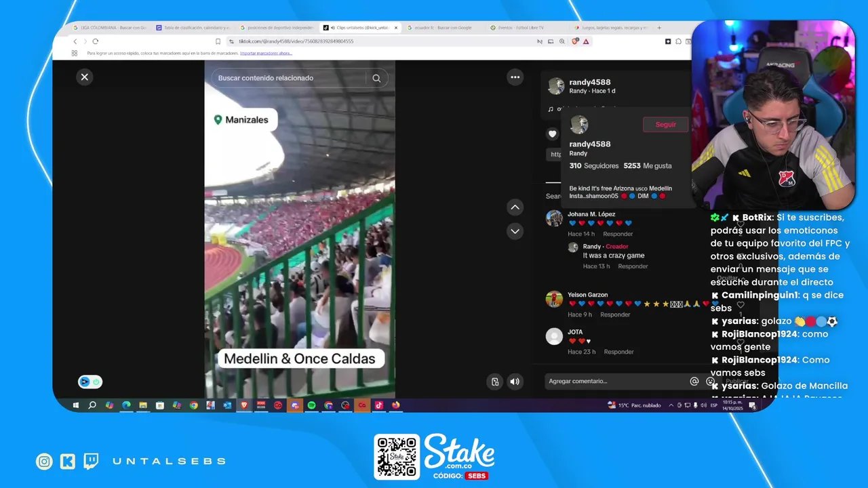This screenshot has height=488, width=868.
Task: Click the browser back arrow
Action: (75, 41)
